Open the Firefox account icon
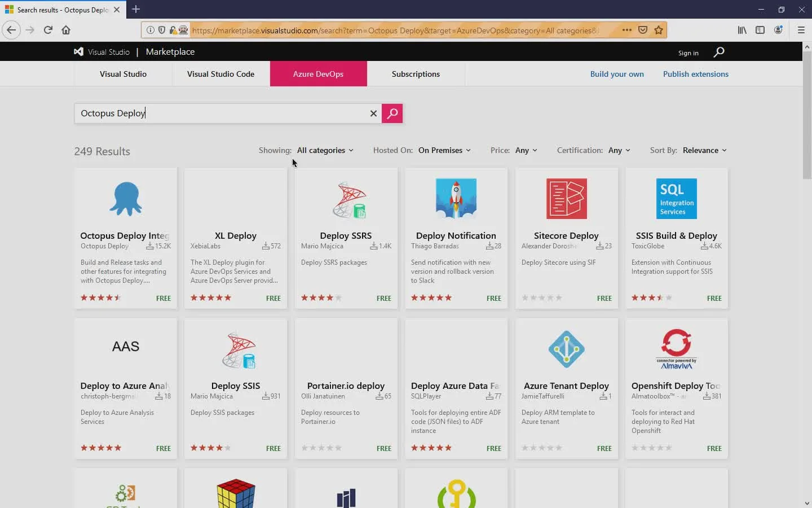812x508 pixels. [x=778, y=30]
